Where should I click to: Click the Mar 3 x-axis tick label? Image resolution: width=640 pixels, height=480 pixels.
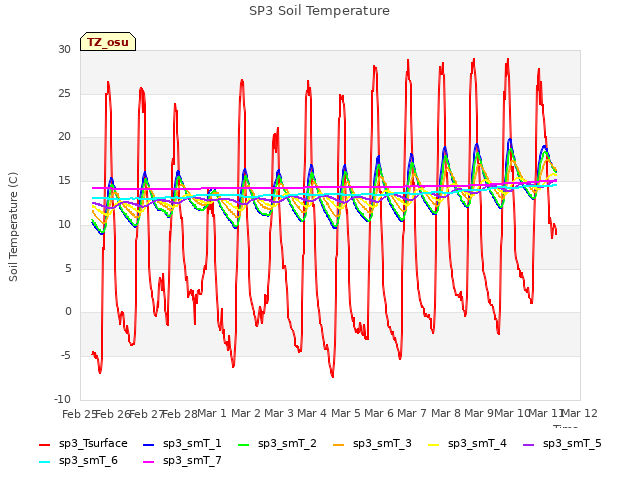tap(278, 413)
